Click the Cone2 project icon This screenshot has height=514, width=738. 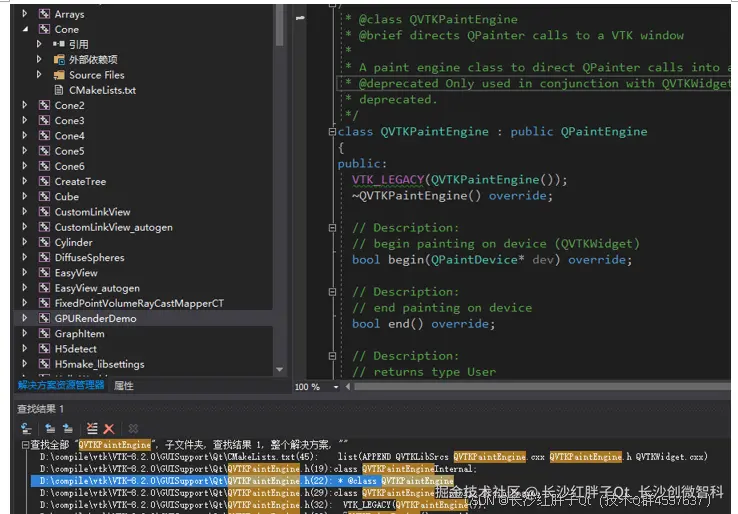point(44,105)
